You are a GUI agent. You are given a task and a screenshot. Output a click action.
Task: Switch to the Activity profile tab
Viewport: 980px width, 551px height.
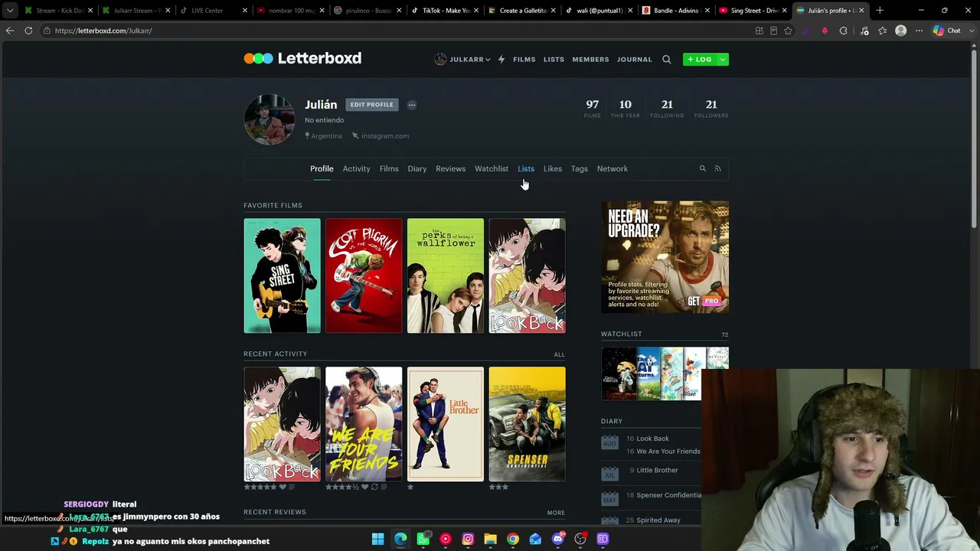[356, 168]
